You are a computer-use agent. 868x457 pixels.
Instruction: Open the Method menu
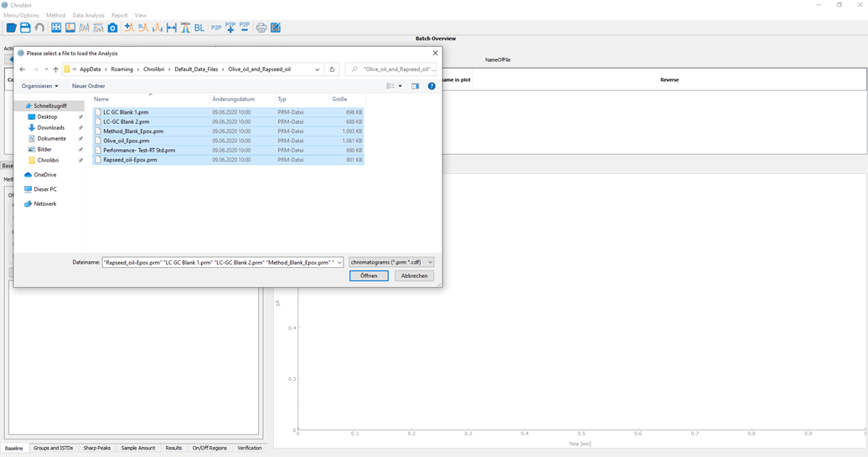pos(55,16)
